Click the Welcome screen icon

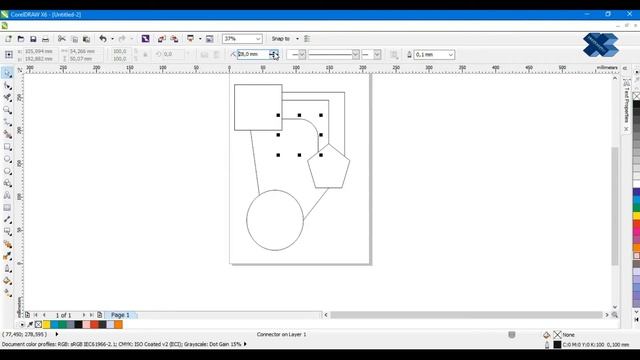coord(209,39)
